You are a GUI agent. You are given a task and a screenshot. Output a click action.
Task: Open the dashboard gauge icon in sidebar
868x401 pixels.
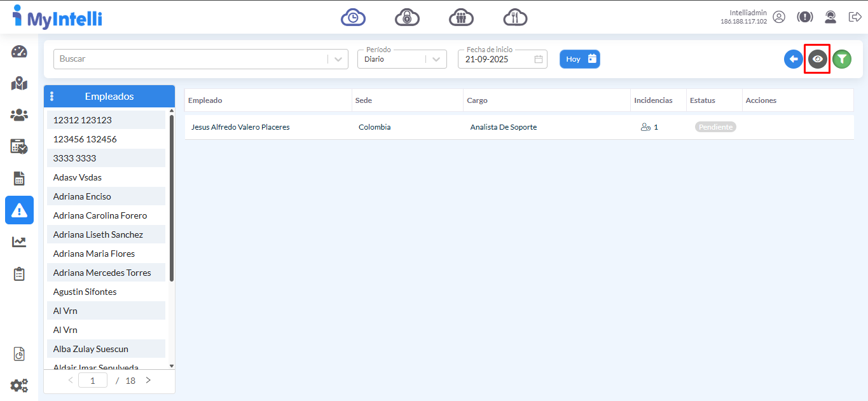tap(19, 52)
